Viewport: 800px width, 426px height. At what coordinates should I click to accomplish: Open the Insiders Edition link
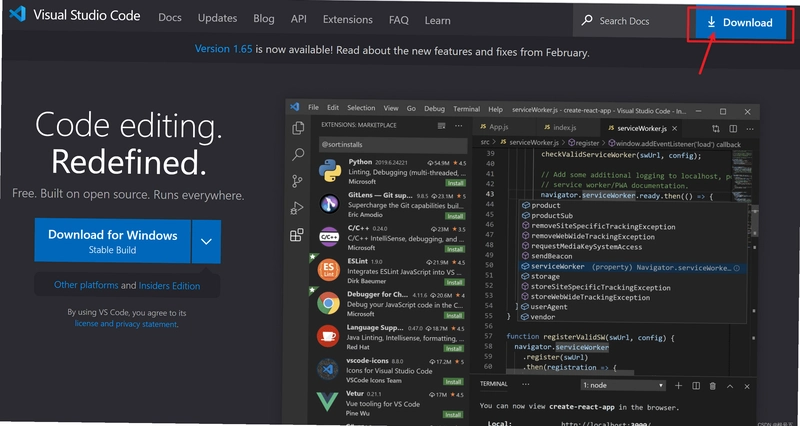coord(169,286)
